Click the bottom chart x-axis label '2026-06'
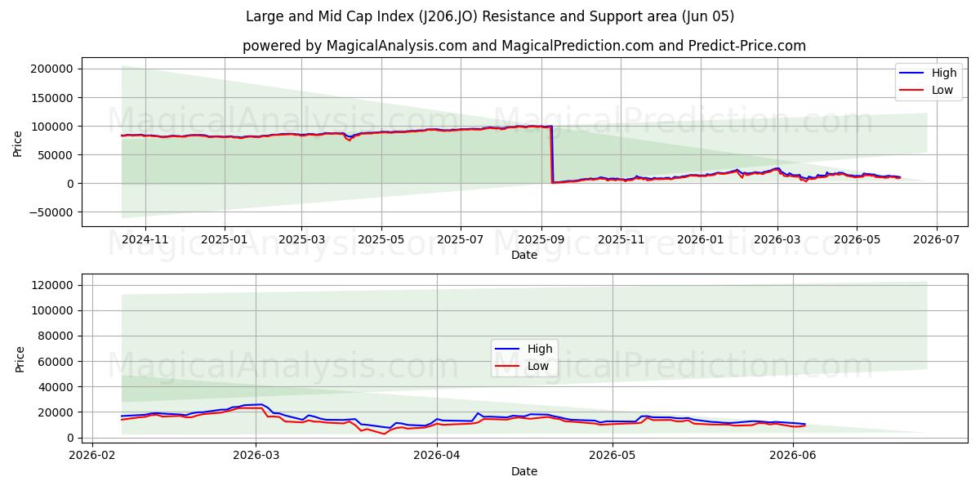Viewport: 980px width, 490px height. point(793,456)
